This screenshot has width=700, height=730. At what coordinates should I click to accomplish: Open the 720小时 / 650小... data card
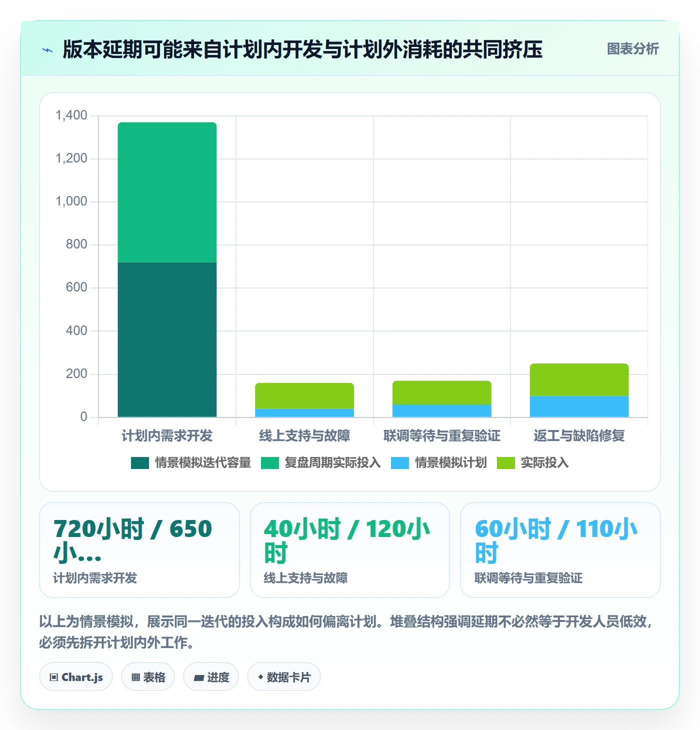pyautogui.click(x=139, y=550)
